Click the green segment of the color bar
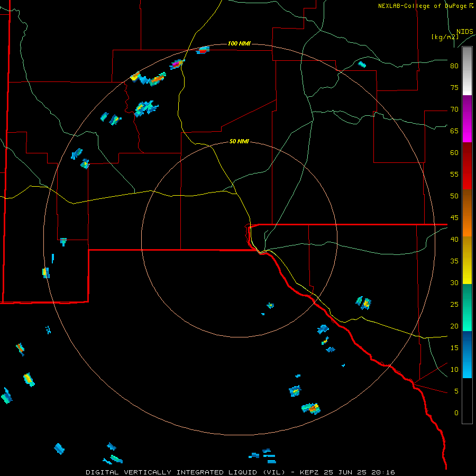Image resolution: width=476 pixels, height=476 pixels. (467, 307)
